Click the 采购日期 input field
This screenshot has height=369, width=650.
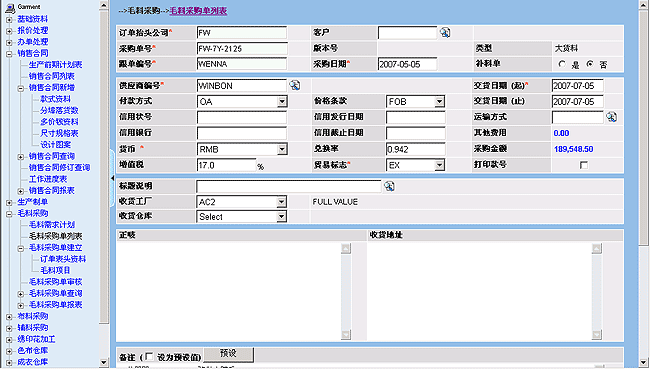407,64
